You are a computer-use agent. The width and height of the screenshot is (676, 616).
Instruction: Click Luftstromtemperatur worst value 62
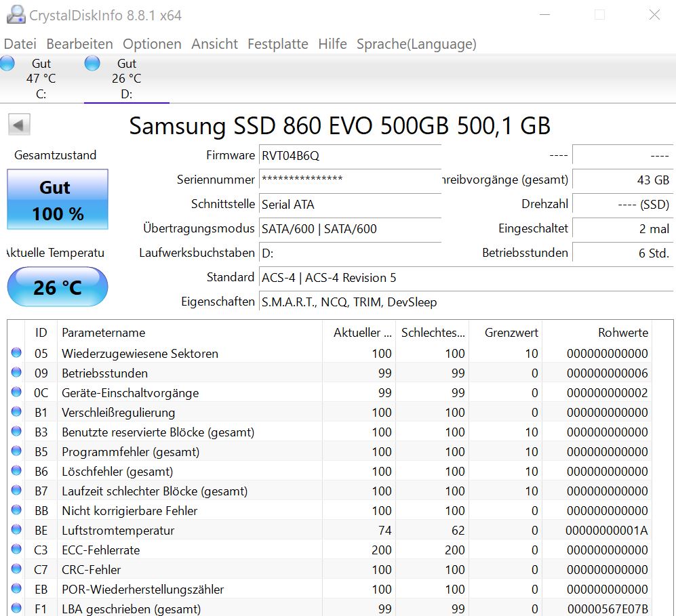pyautogui.click(x=458, y=531)
